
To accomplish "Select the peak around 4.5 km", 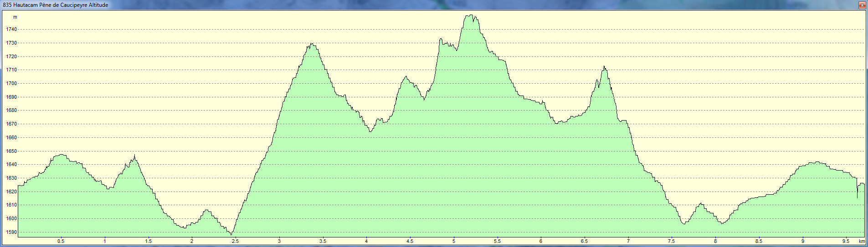I will (x=406, y=77).
